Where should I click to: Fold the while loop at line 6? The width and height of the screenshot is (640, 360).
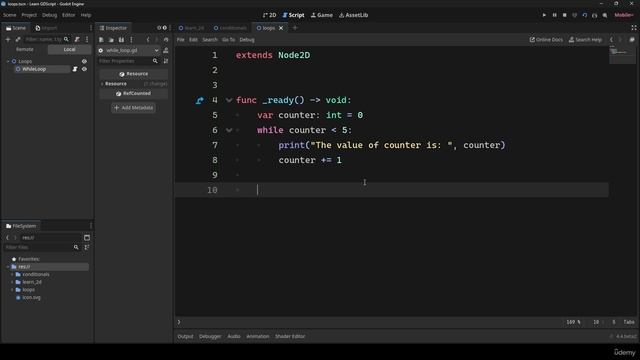[x=229, y=130]
